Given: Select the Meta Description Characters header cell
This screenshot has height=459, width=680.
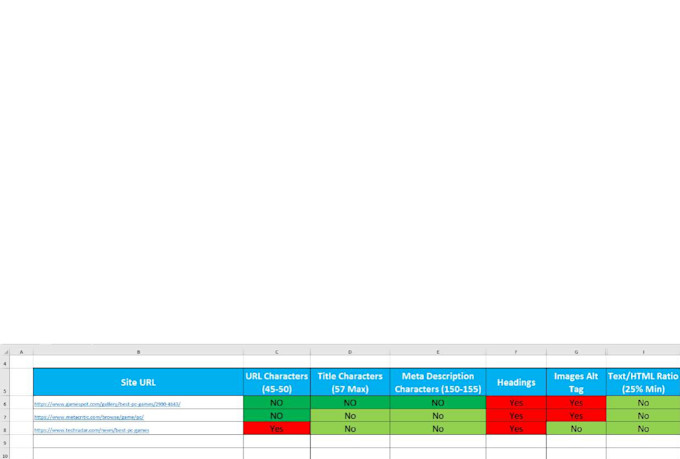Looking at the screenshot, I should 438,382.
